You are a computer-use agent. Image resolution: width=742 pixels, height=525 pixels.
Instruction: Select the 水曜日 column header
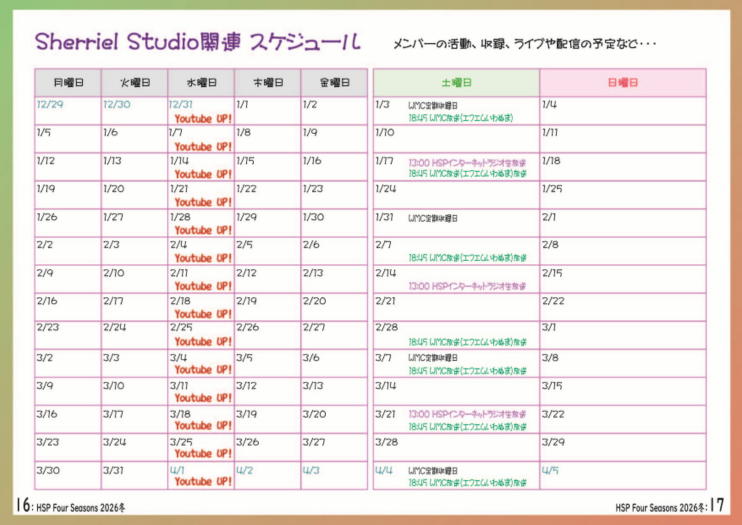(201, 83)
